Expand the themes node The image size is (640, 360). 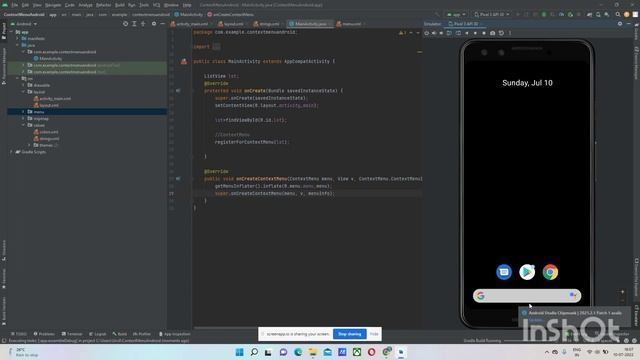point(30,145)
